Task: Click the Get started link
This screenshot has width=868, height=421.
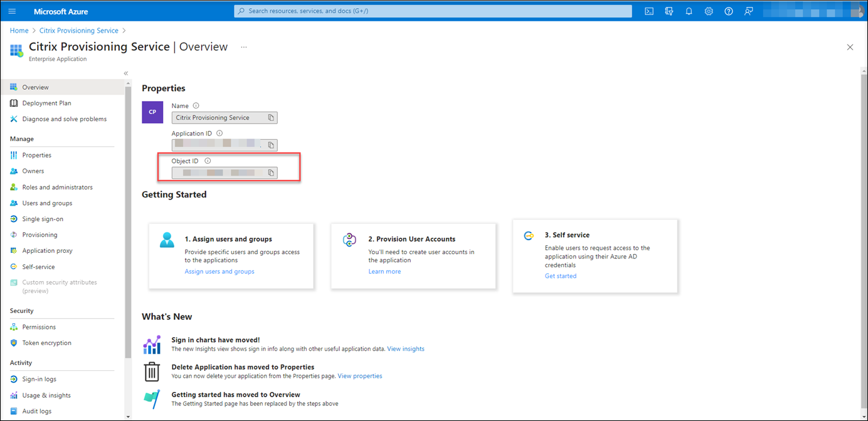Action: click(561, 276)
